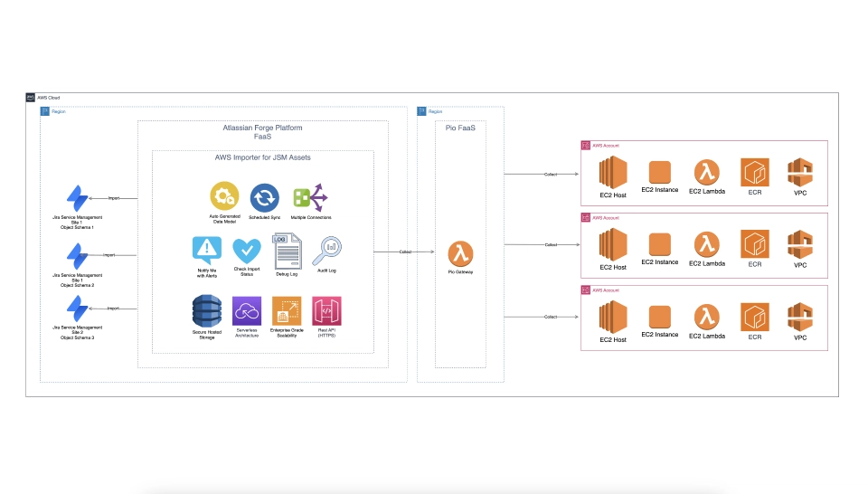Select the Pio Gateway lambda icon
Screen dimensions: 868x494
[461, 253]
